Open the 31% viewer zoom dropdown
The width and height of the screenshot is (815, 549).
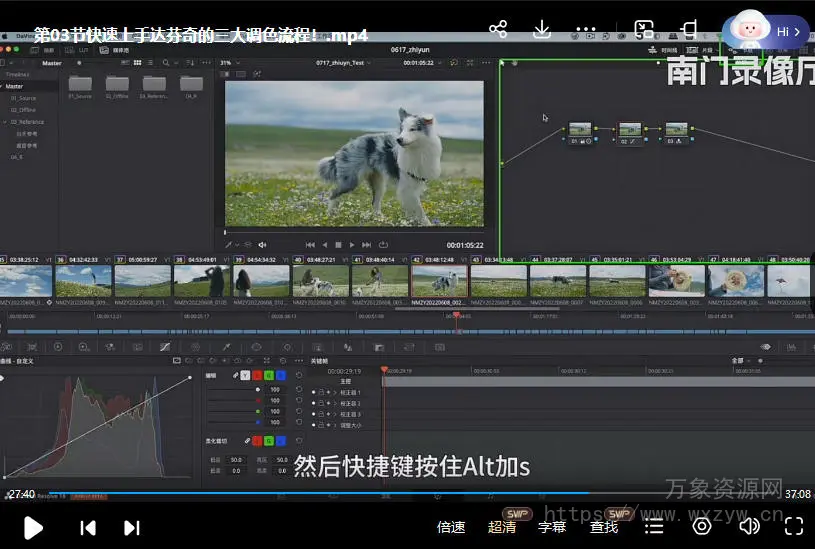(x=227, y=62)
